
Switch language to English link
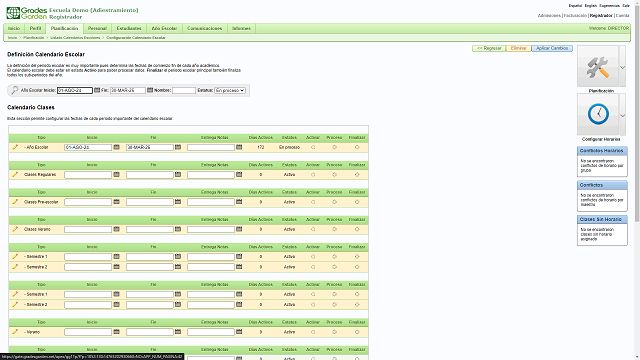click(591, 6)
